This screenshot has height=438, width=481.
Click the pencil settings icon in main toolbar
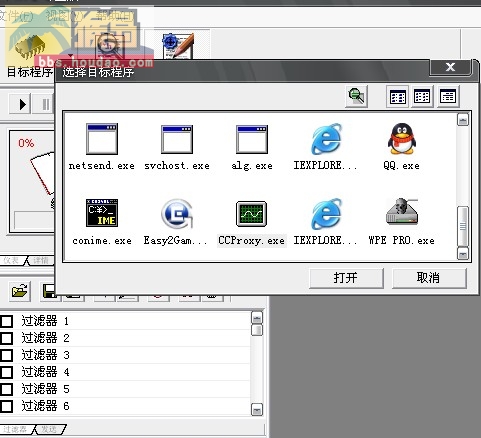pos(178,46)
